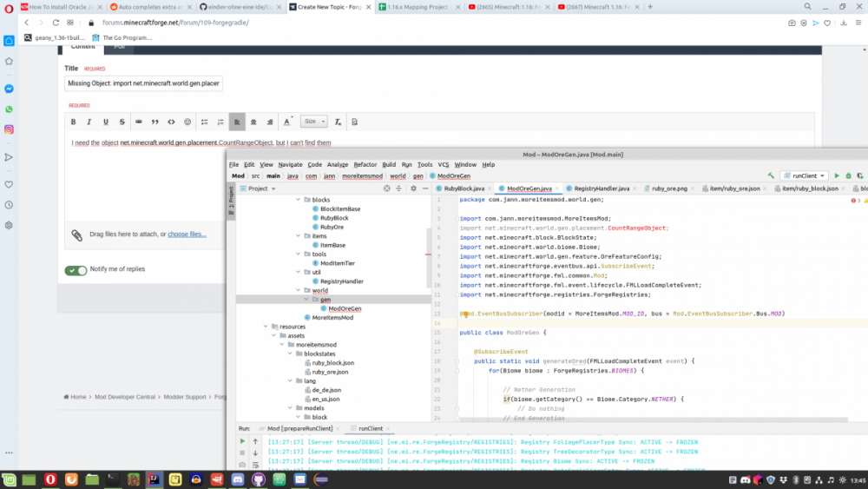Screen dimensions: 868x489
Task: Collapse the world package folder
Action: click(x=299, y=290)
